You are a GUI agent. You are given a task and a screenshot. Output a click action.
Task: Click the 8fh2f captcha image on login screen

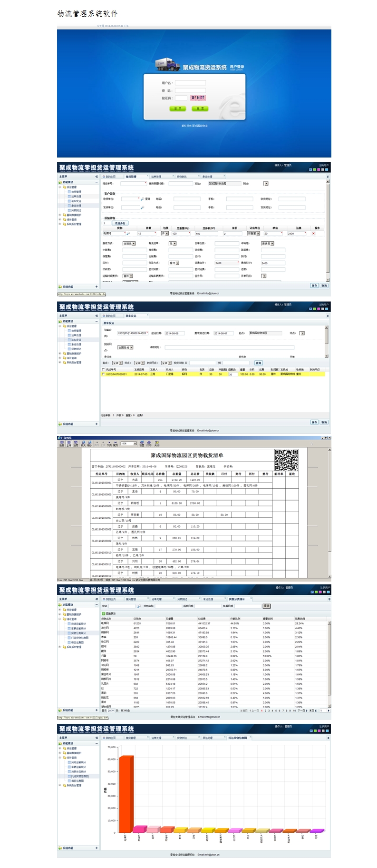click(198, 98)
